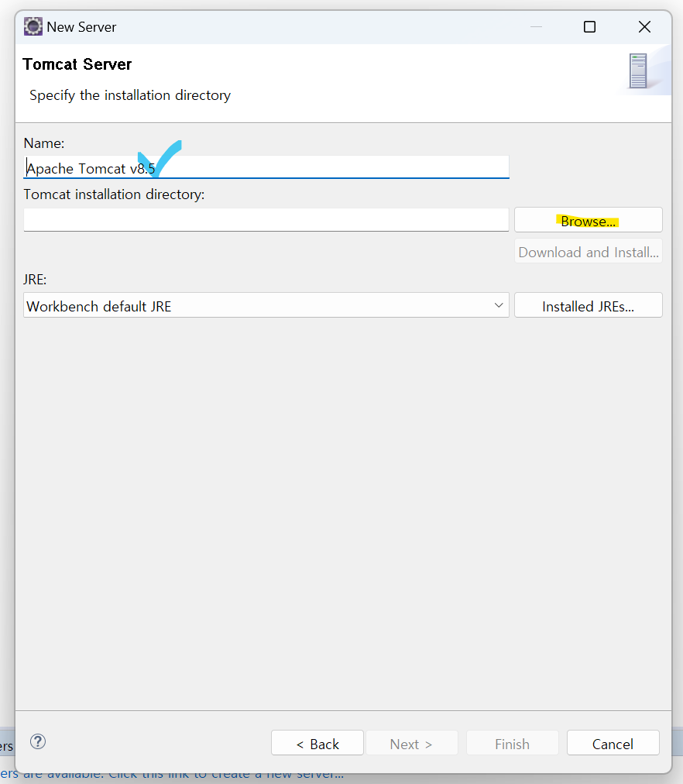Go to previous page with Back button
Image resolution: width=683 pixels, height=784 pixels.
pyautogui.click(x=317, y=743)
